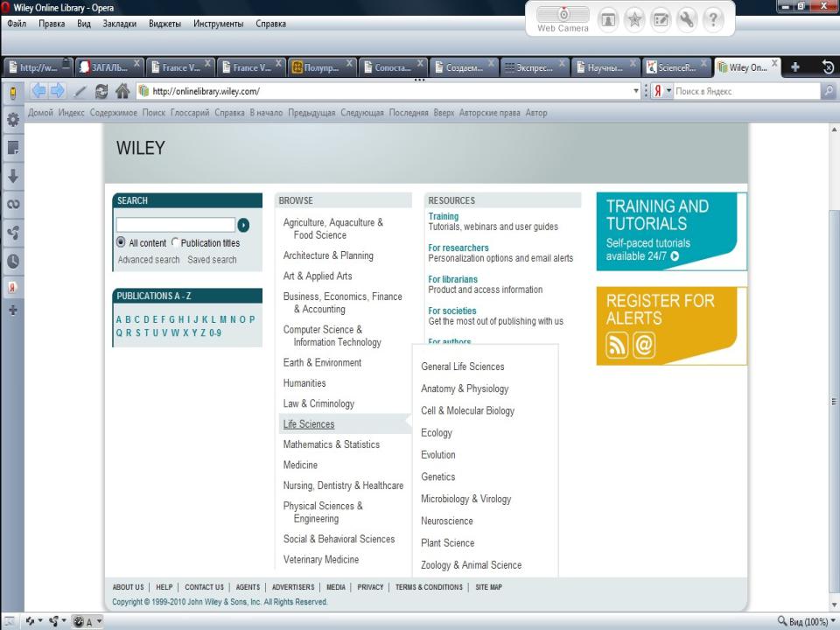Toggle the top sidebar panel switch icon

[x=13, y=92]
